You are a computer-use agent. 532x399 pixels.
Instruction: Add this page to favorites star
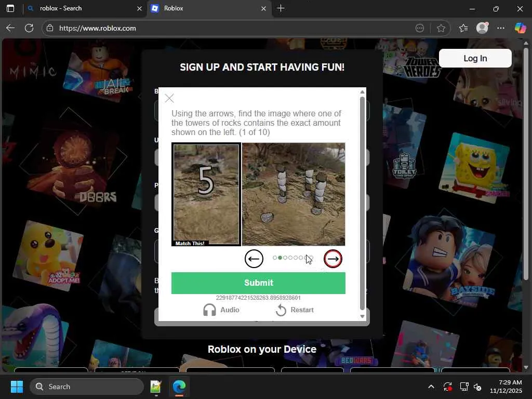tap(441, 28)
